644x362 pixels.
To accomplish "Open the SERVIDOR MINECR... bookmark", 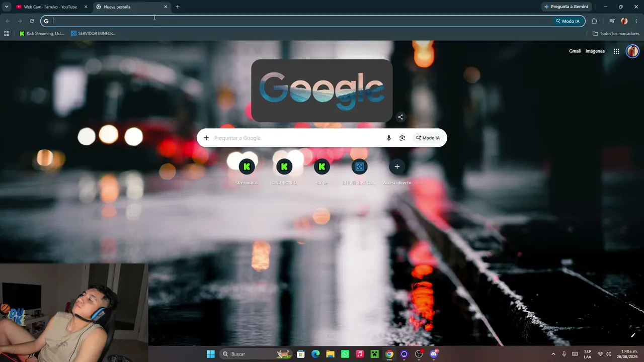I will click(93, 34).
